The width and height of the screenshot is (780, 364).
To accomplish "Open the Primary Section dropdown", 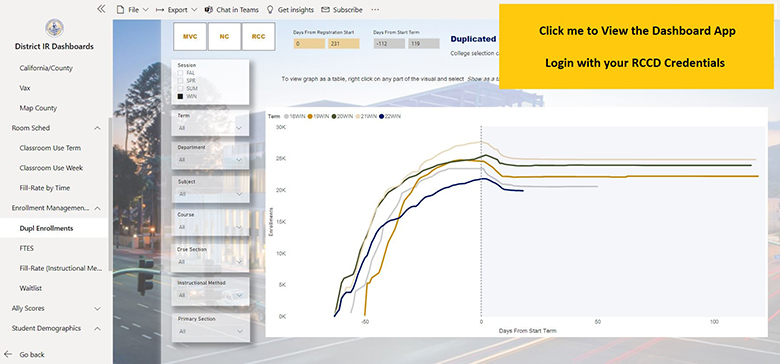I will pos(210,331).
